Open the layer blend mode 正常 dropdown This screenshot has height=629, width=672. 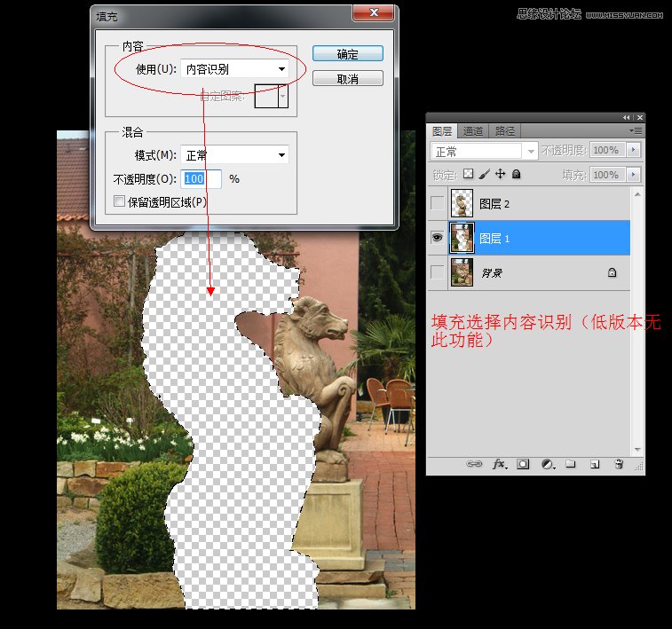pyautogui.click(x=484, y=151)
